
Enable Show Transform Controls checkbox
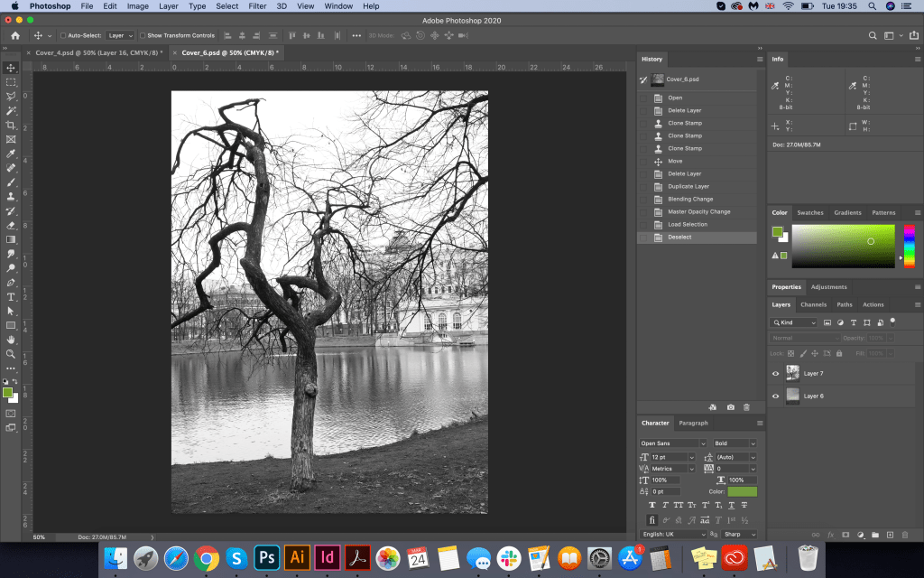142,35
